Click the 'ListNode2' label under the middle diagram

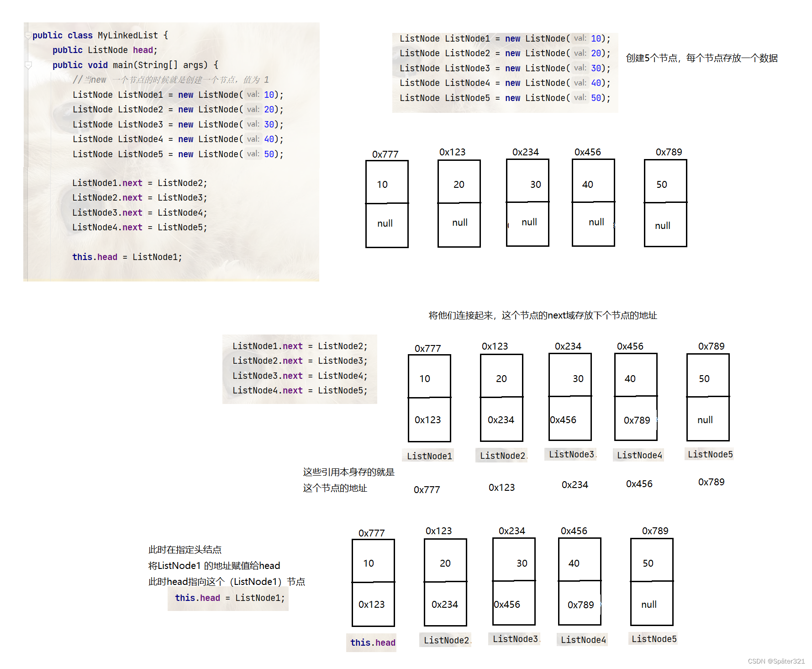(x=502, y=456)
